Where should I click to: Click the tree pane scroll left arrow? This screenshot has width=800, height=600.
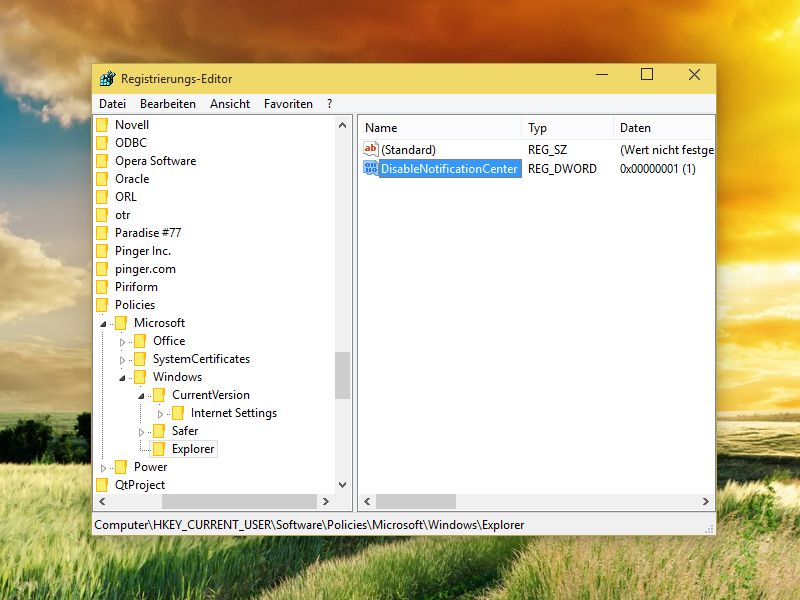[x=102, y=502]
